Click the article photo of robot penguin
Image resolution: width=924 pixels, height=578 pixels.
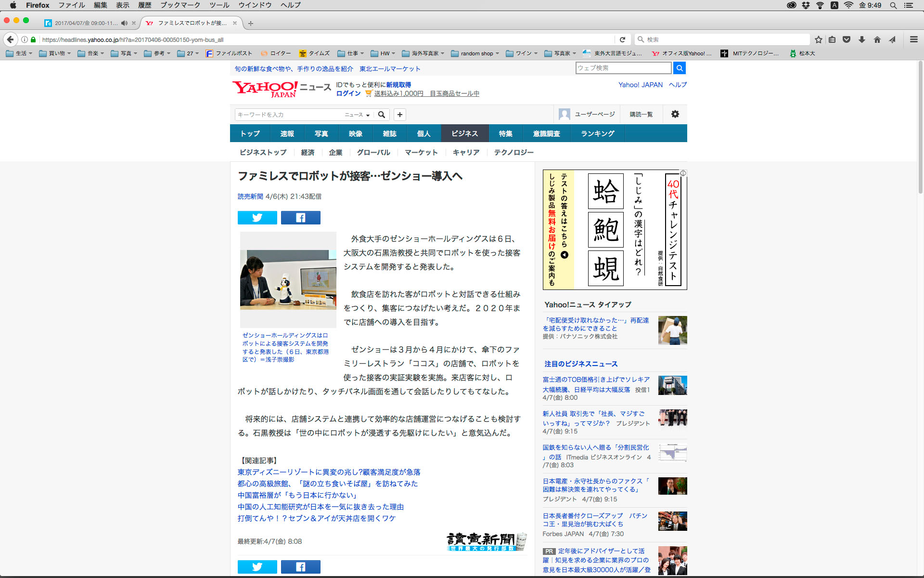pyautogui.click(x=288, y=279)
